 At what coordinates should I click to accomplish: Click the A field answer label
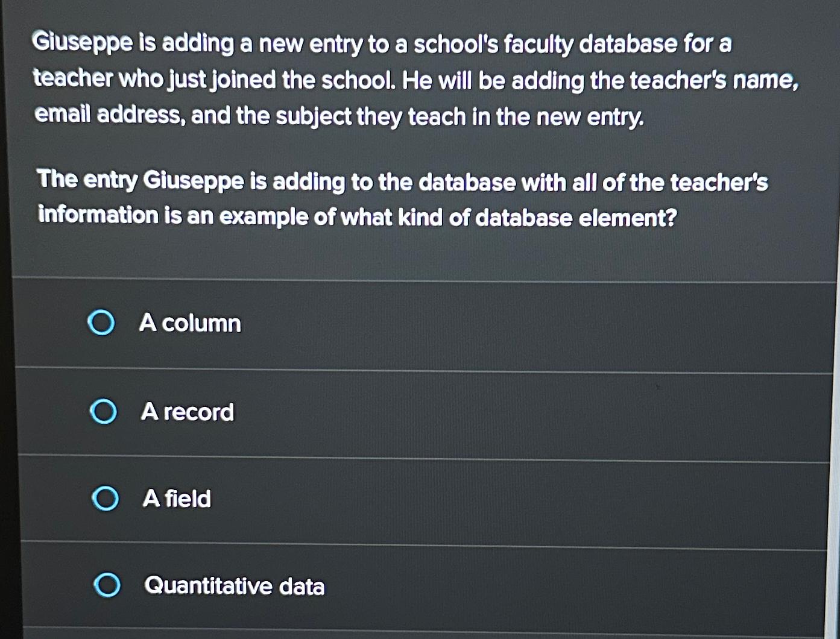click(x=175, y=499)
